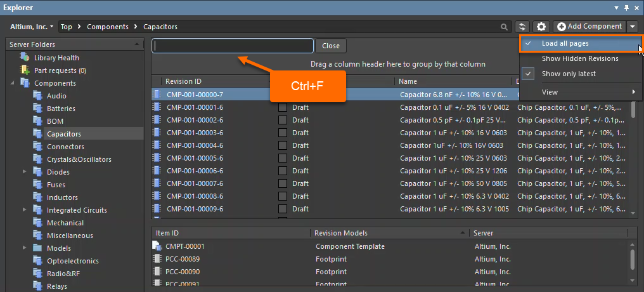This screenshot has height=292, width=644.
Task: Click the Mechanical folder icon
Action: (x=38, y=223)
